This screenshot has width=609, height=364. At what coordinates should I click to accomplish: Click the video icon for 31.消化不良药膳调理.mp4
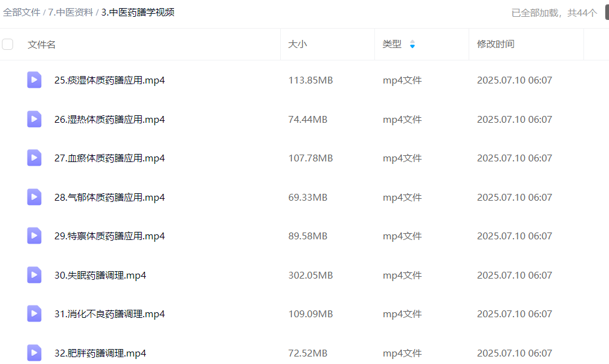pos(34,314)
